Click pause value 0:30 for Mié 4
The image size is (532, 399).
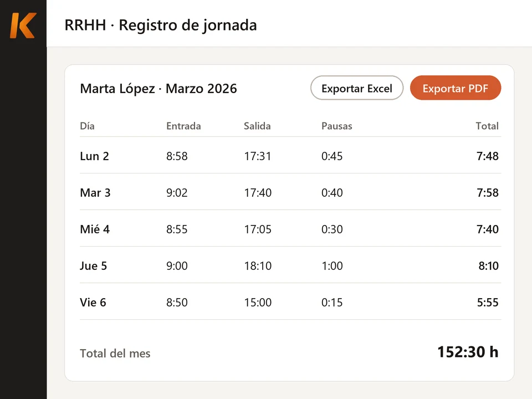pos(332,229)
